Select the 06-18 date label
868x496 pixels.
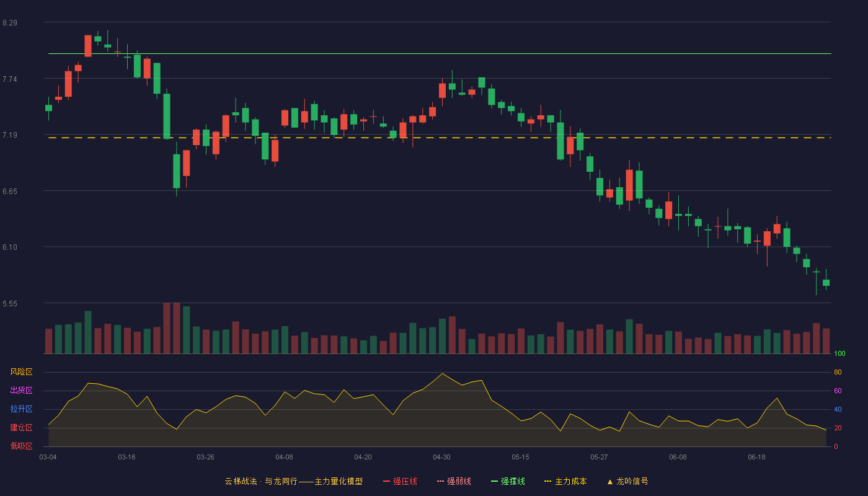pyautogui.click(x=756, y=457)
